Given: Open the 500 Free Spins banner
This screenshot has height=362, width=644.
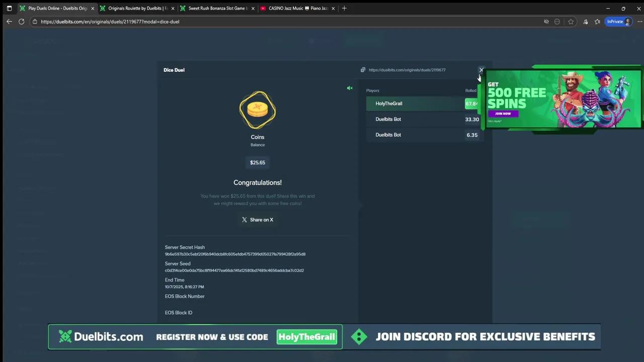Looking at the screenshot, I should click(563, 99).
